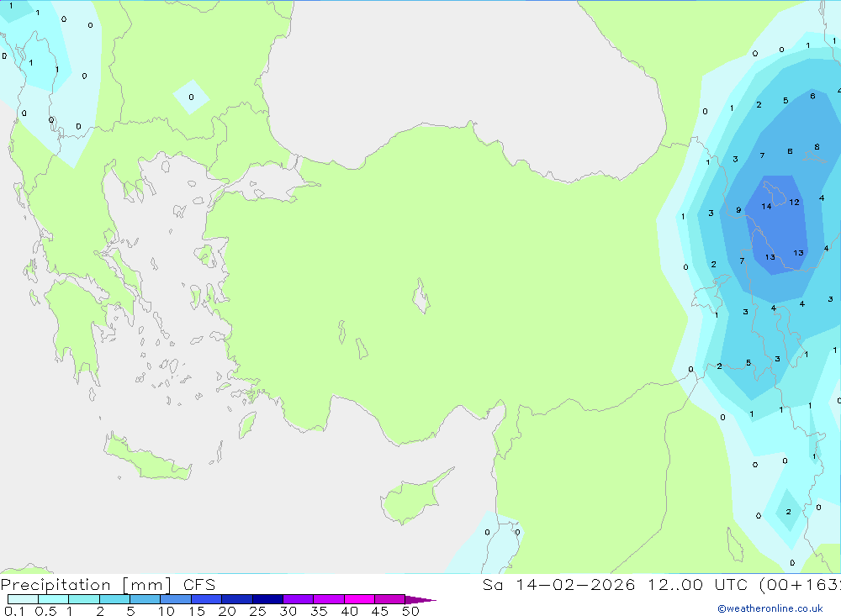The image size is (841, 616).
Task: Pick the 5–10 mm legend color band
Action: point(145,599)
